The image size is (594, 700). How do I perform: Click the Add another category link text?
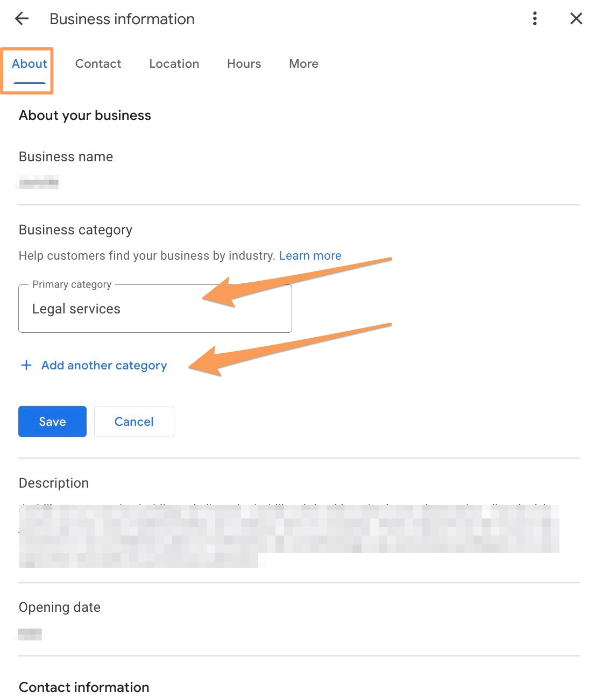coord(104,366)
